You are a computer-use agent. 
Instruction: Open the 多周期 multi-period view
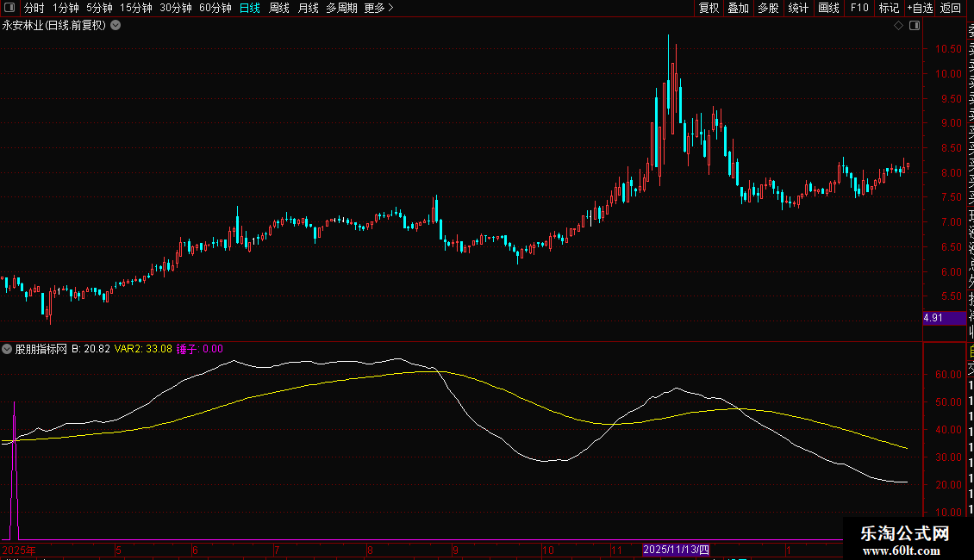coord(341,8)
